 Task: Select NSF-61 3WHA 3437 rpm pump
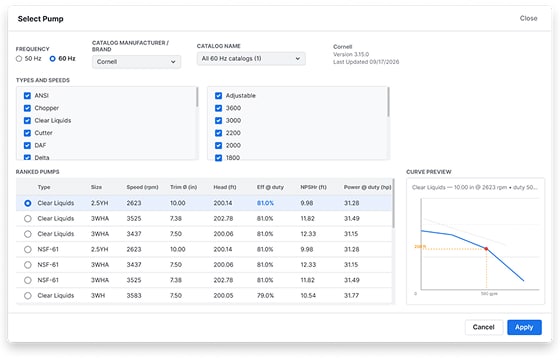pyautogui.click(x=28, y=265)
